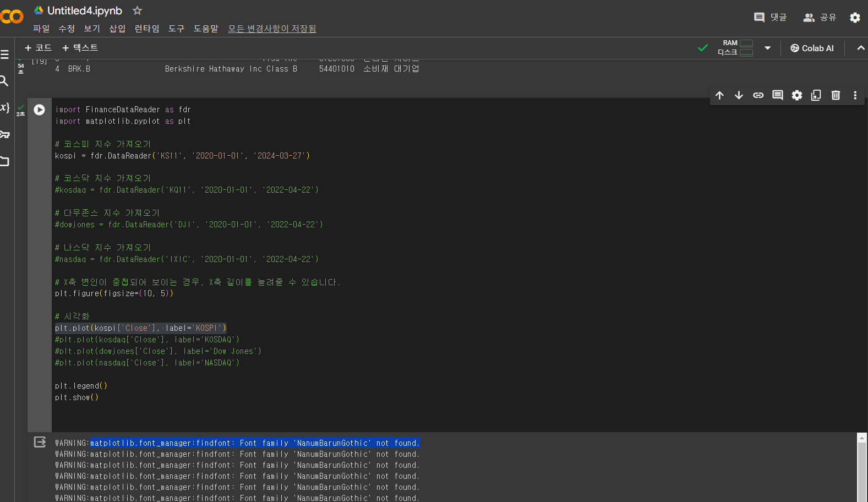This screenshot has width=868, height=502.
Task: Click the output scrollbar thumb
Action: [862, 473]
